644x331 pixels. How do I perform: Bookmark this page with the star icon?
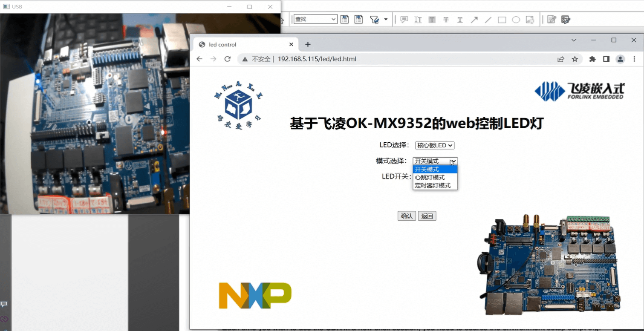click(x=575, y=59)
